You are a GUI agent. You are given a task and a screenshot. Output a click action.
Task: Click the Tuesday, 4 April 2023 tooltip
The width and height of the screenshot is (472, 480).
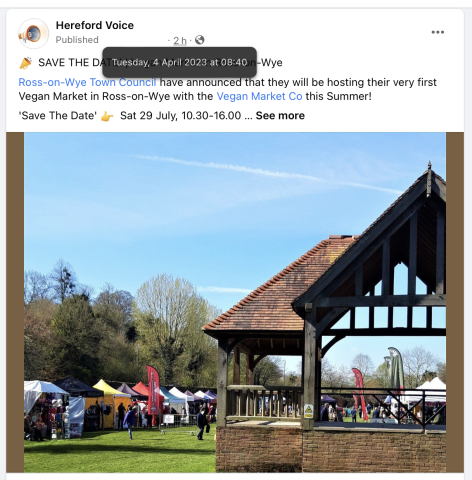pos(179,62)
